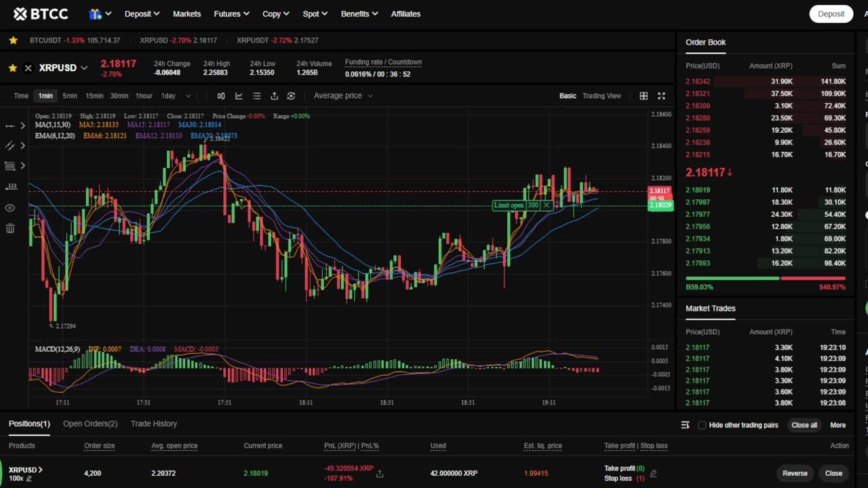868x488 pixels.
Task: Select XRPUSDT ticker in top bar
Action: coord(277,41)
